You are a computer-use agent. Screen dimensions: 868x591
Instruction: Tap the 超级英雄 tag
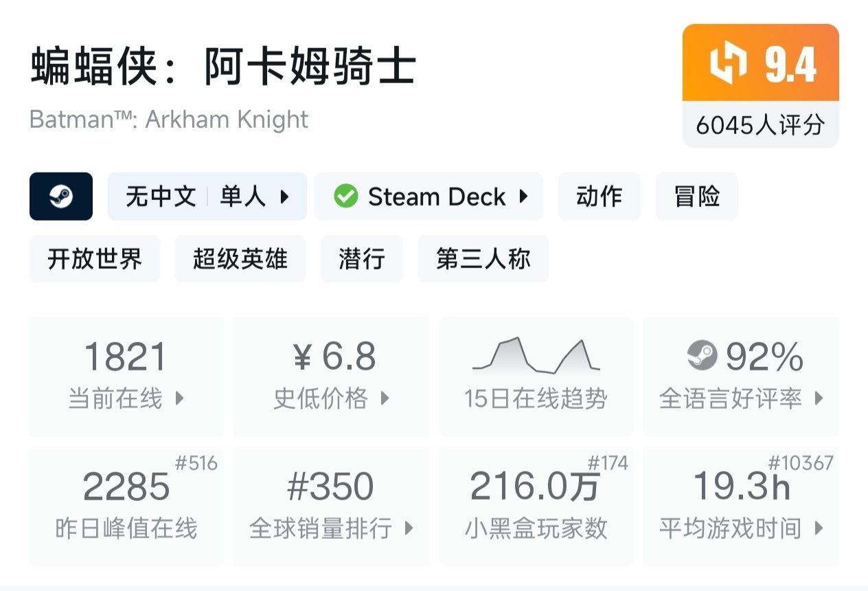coord(240,259)
